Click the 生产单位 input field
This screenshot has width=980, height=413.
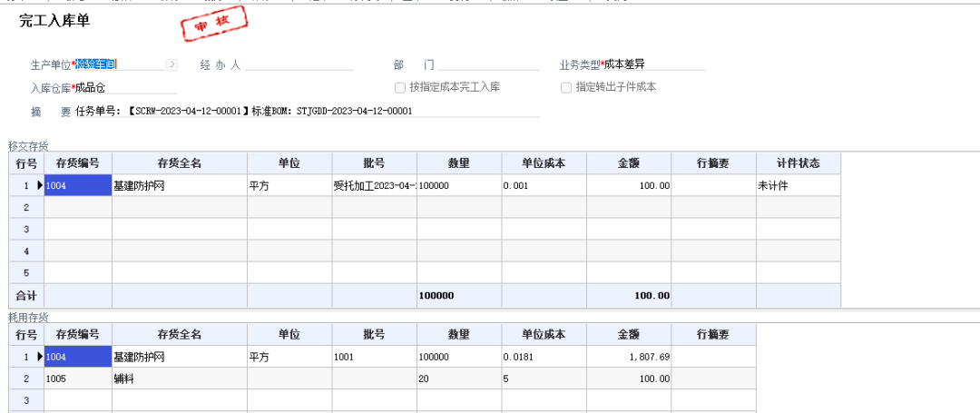coord(118,64)
